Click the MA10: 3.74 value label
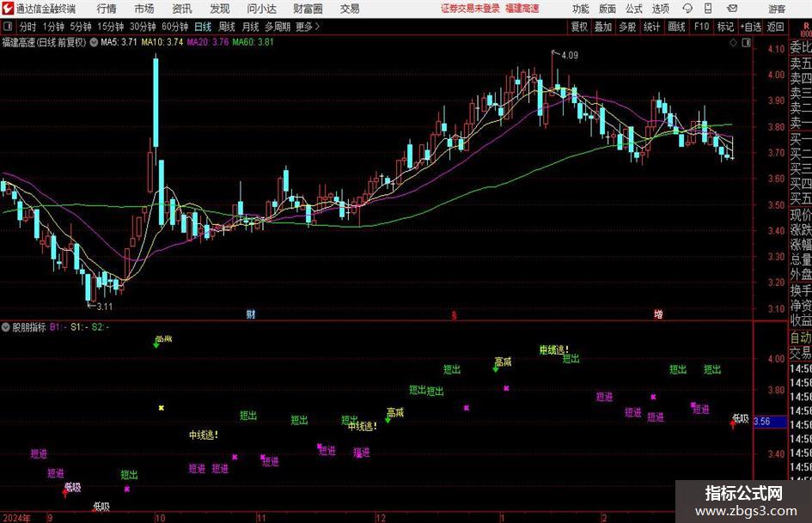 (x=162, y=42)
